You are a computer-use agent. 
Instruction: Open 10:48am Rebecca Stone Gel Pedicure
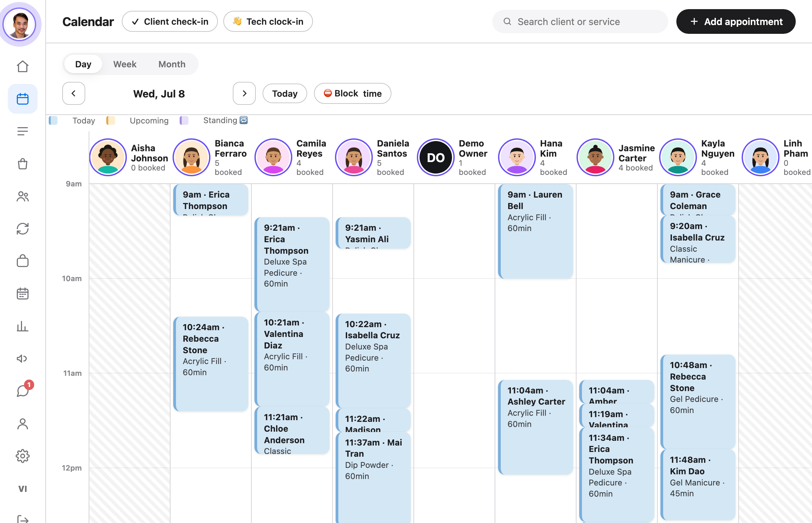coord(698,402)
